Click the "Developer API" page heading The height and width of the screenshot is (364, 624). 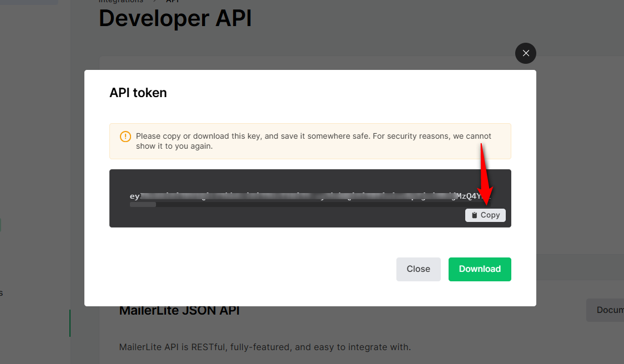175,18
